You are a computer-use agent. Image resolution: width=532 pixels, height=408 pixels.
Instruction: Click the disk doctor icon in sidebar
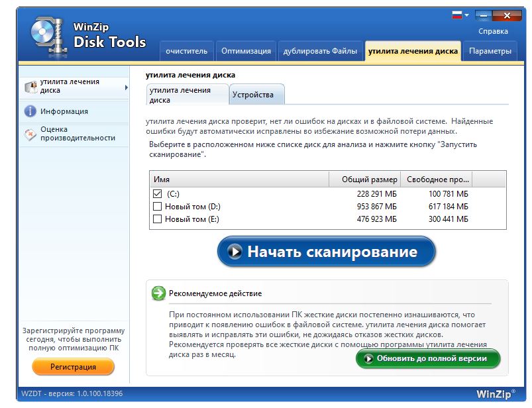(x=31, y=87)
